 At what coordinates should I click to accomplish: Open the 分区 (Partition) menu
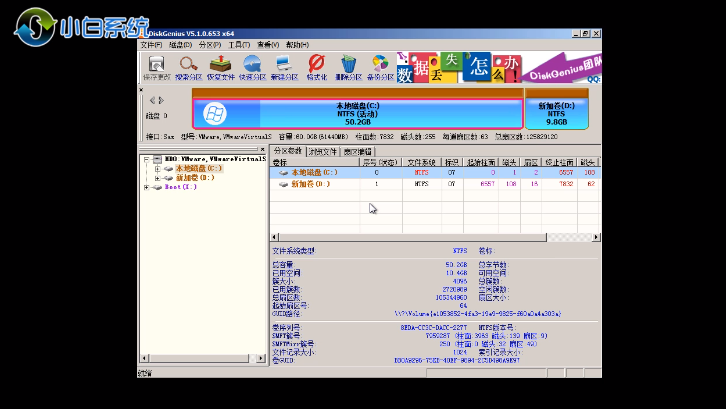pyautogui.click(x=208, y=45)
